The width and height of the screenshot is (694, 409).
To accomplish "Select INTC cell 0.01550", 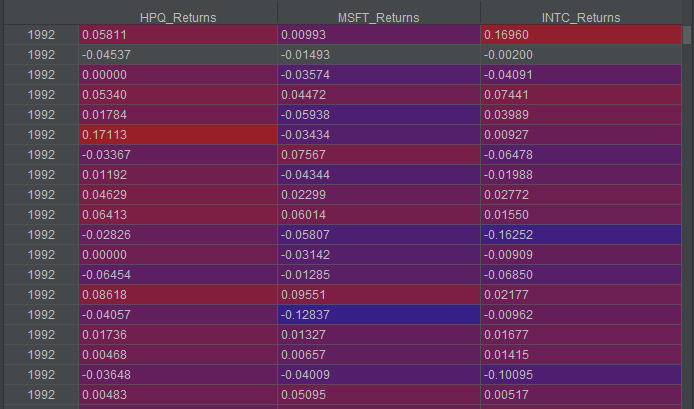I will 581,215.
